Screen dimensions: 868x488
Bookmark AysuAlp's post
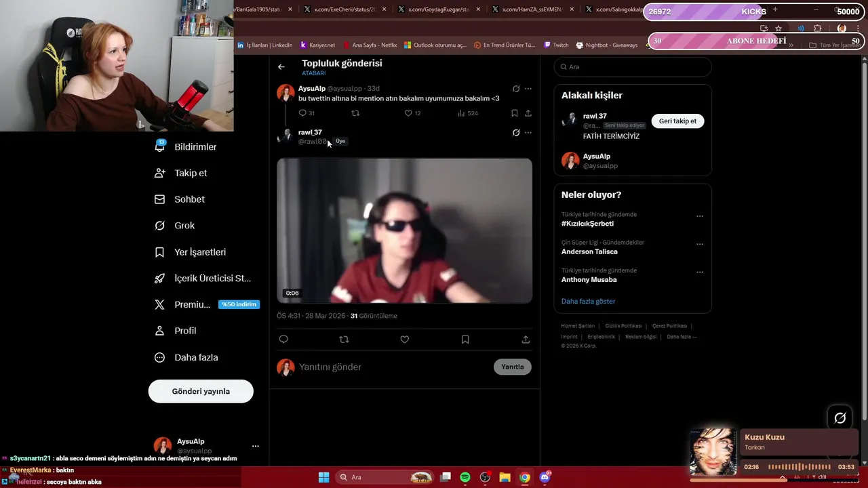click(x=515, y=113)
